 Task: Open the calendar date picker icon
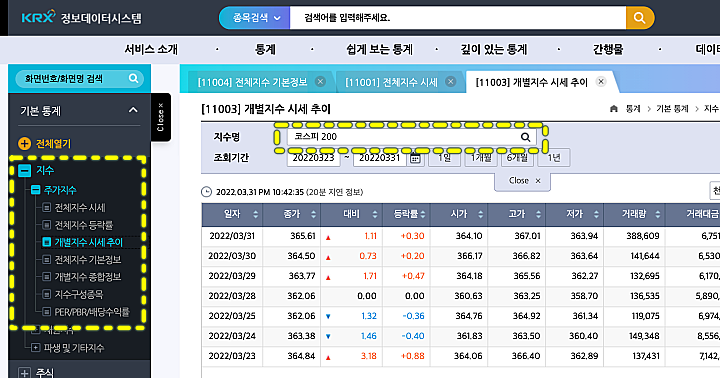(x=415, y=158)
